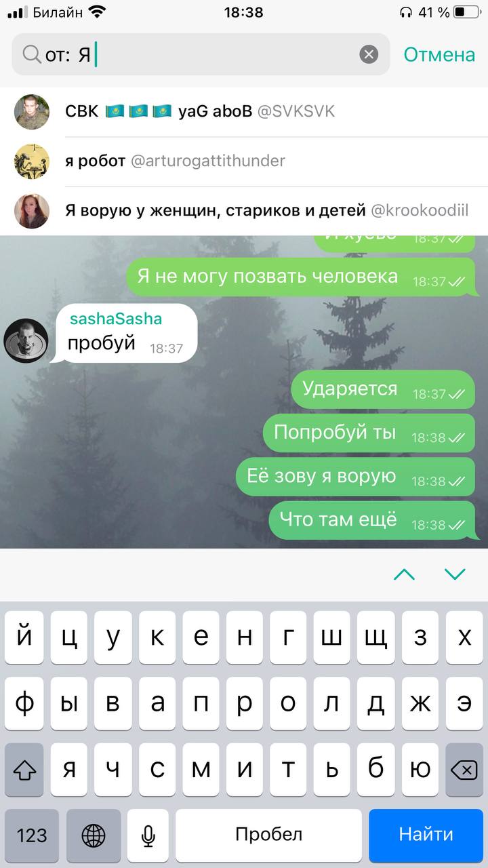This screenshot has height=868, width=488.
Task: Select @krookoodiil user from the list
Action: pos(244,211)
